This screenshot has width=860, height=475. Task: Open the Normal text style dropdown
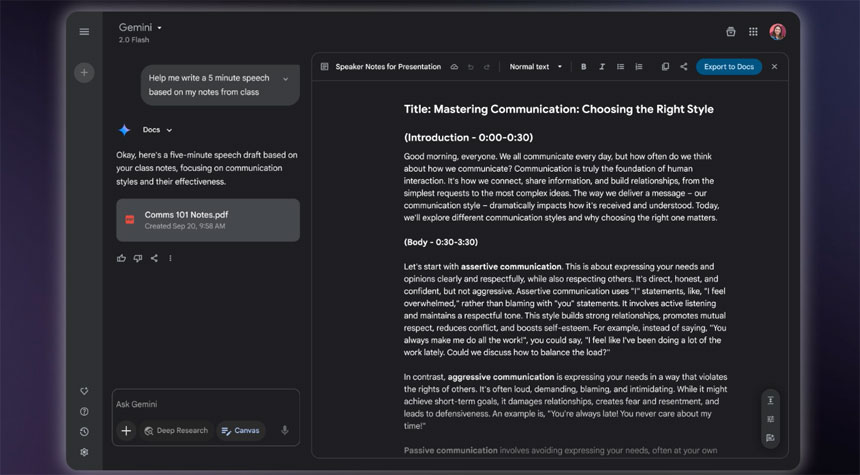tap(535, 67)
